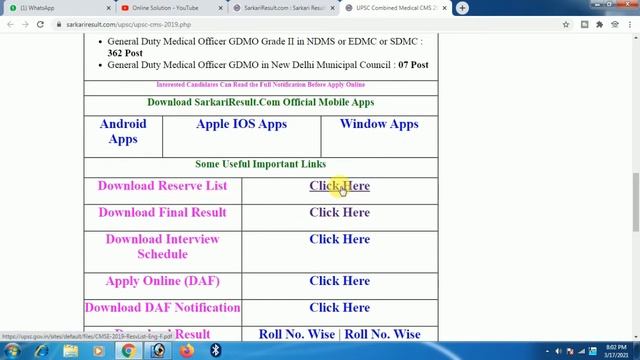
Task: Open Windows Explorer folder in taskbar
Action: tap(71, 351)
